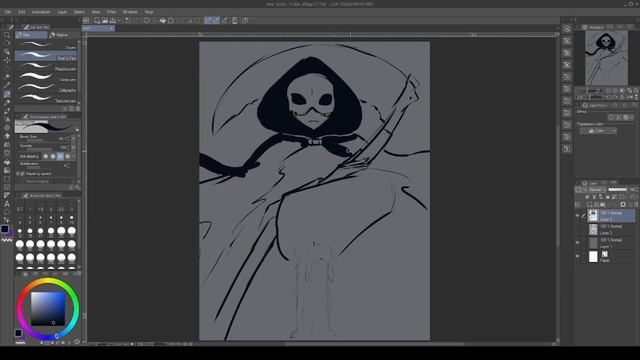
Task: Click the Scale/Transform icon in command bar
Action: pyautogui.click(x=171, y=20)
